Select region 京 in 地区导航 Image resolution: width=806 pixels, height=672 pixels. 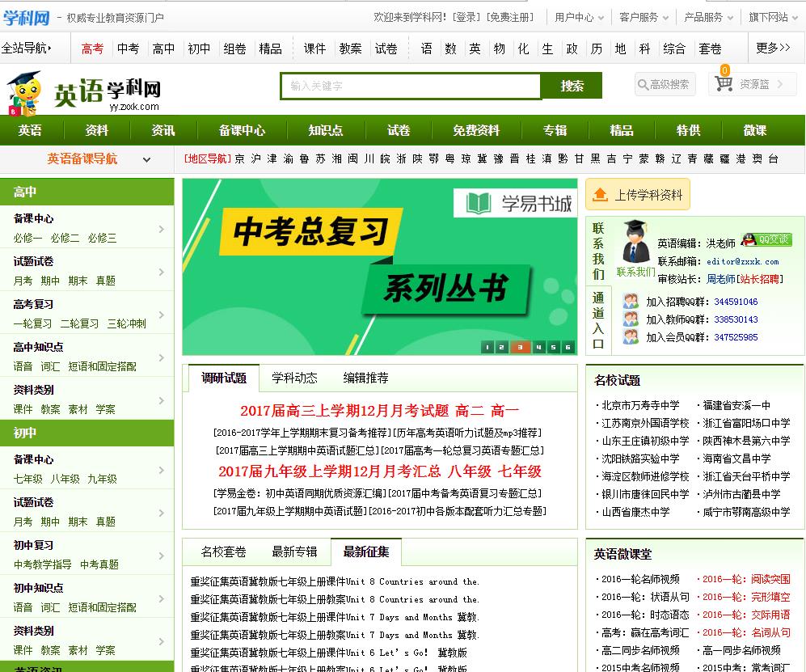click(239, 158)
